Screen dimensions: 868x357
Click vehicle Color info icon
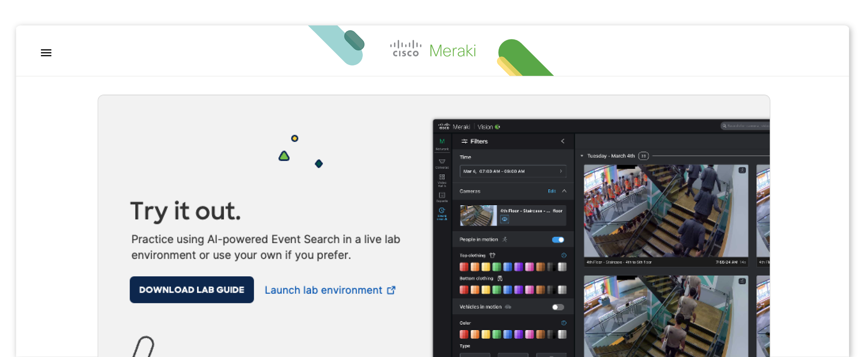pos(564,323)
